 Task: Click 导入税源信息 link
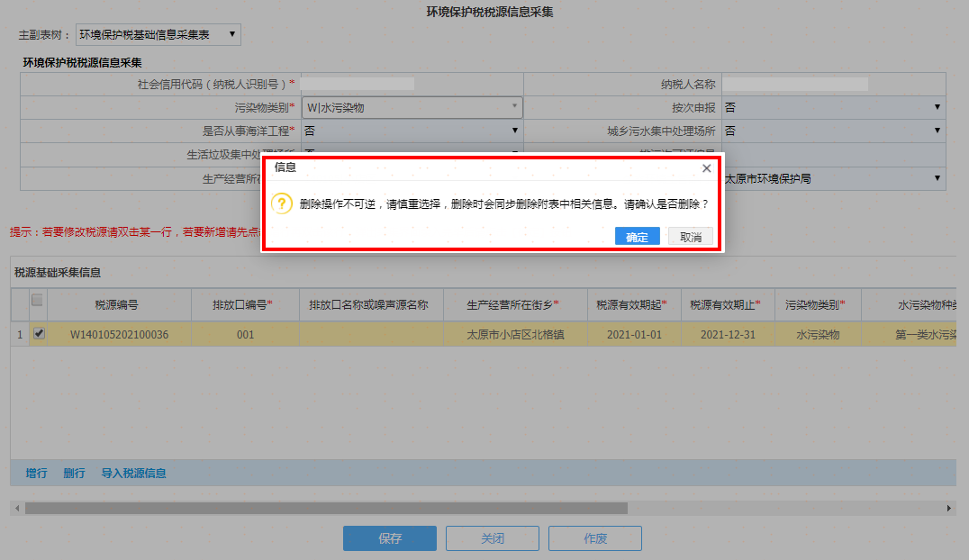[133, 473]
